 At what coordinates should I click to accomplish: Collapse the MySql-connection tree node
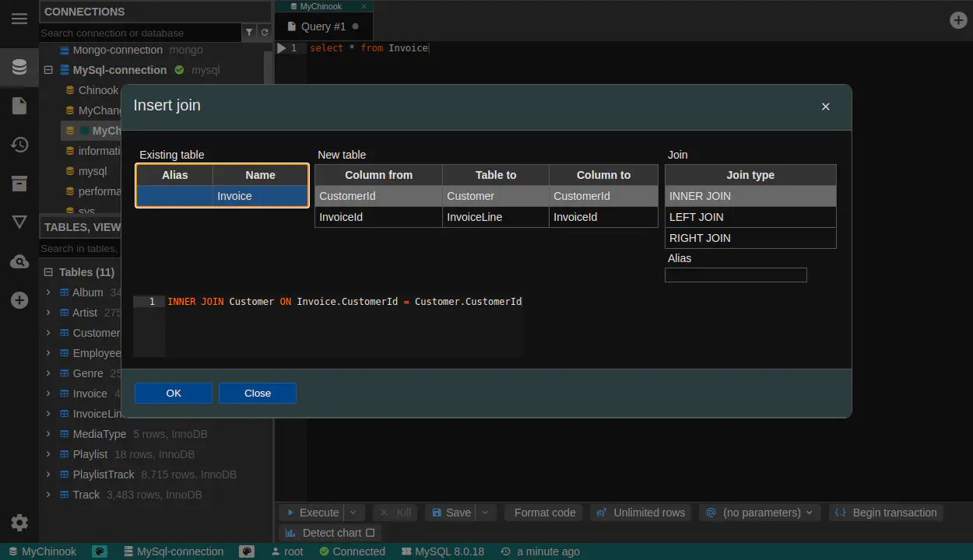click(48, 70)
